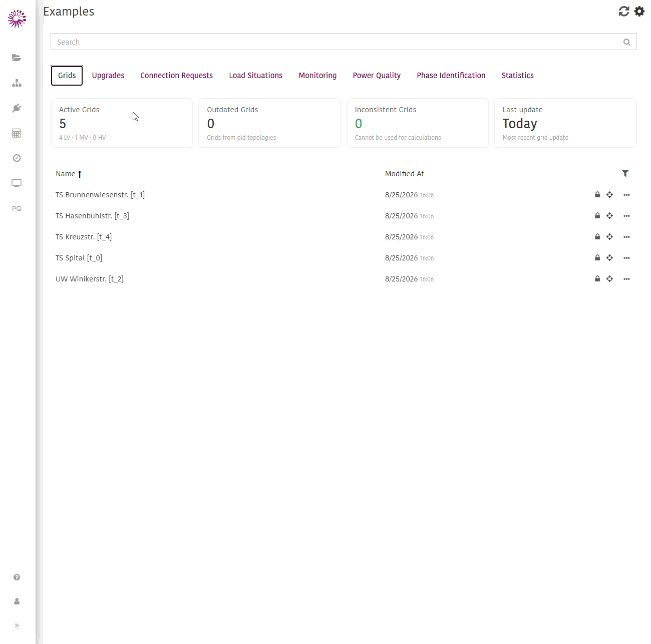Click the search magnifier icon
The height and width of the screenshot is (644, 651).
click(626, 42)
